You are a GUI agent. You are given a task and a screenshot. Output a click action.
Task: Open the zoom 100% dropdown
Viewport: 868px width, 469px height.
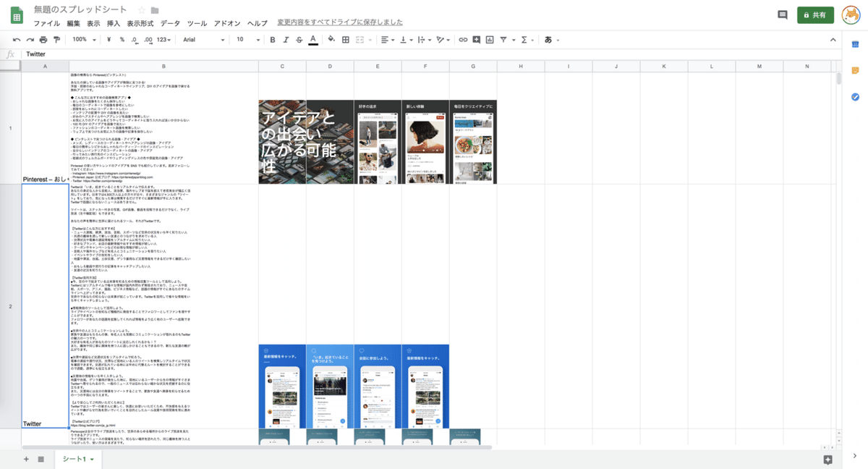pos(83,39)
